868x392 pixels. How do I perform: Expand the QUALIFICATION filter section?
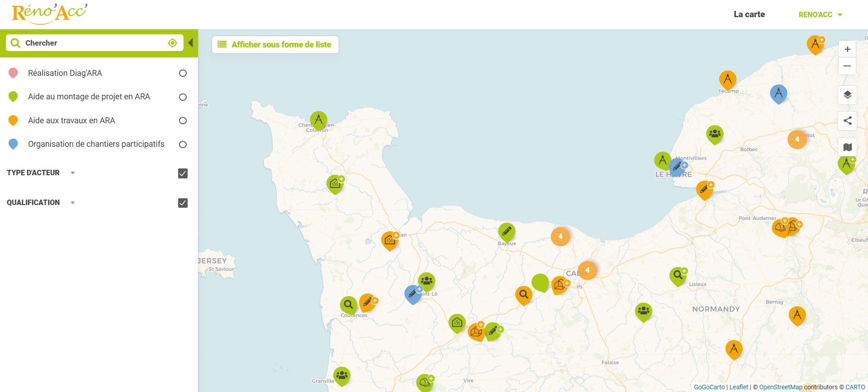73,203
